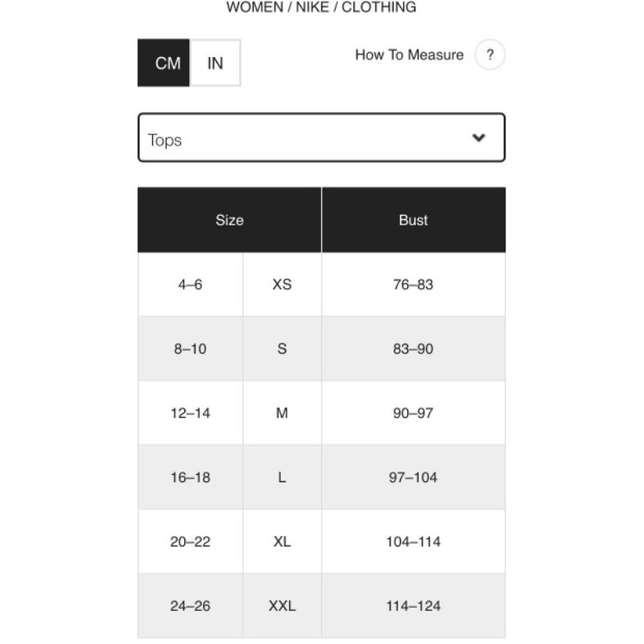Select the 97–104 bust measurement
Screen dimensions: 644x644
[x=414, y=477]
